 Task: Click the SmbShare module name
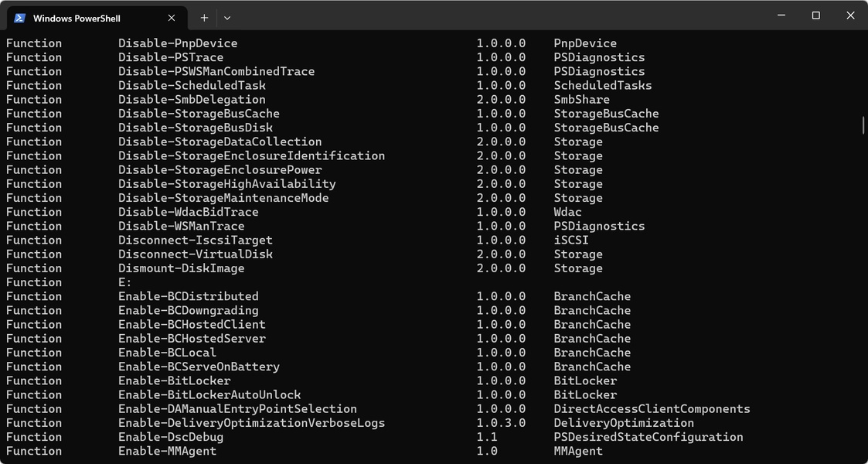pos(581,100)
